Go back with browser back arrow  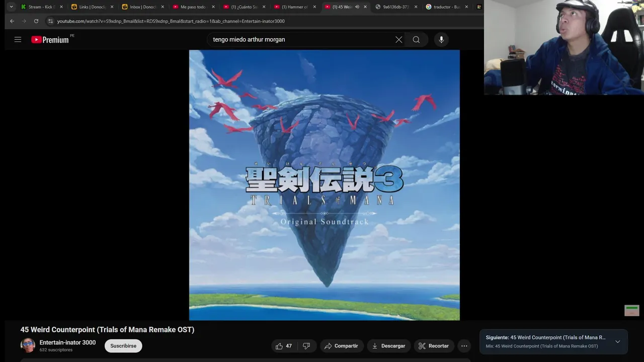tap(12, 21)
